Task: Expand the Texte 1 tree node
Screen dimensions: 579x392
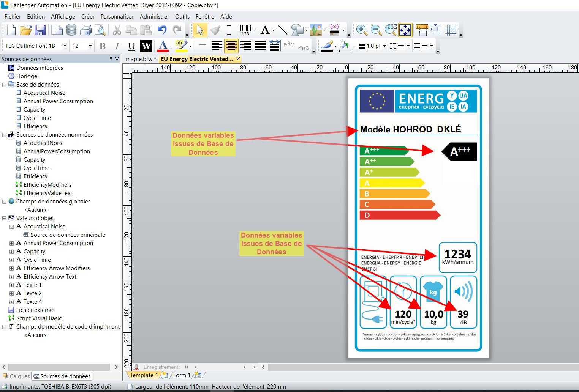Action: click(x=11, y=285)
